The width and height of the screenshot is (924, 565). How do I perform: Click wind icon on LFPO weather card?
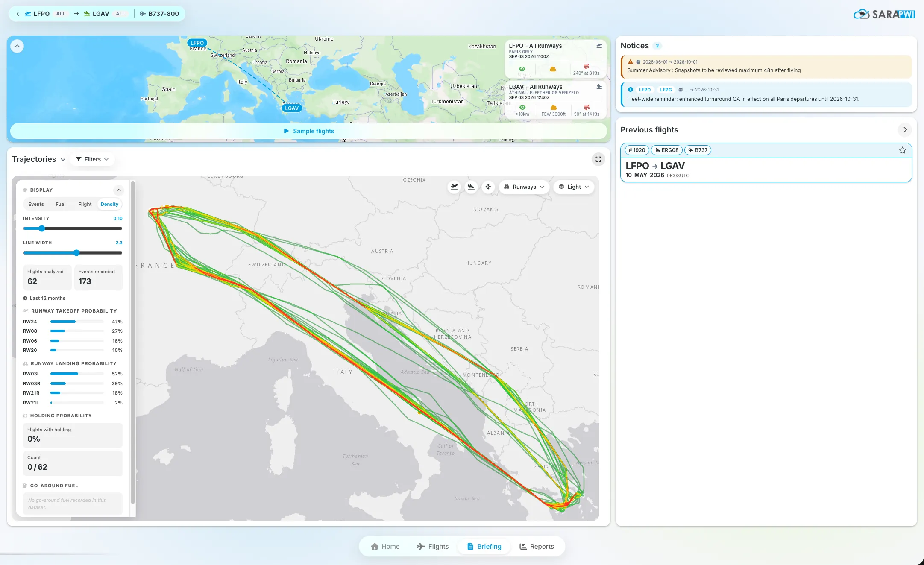coord(587,67)
